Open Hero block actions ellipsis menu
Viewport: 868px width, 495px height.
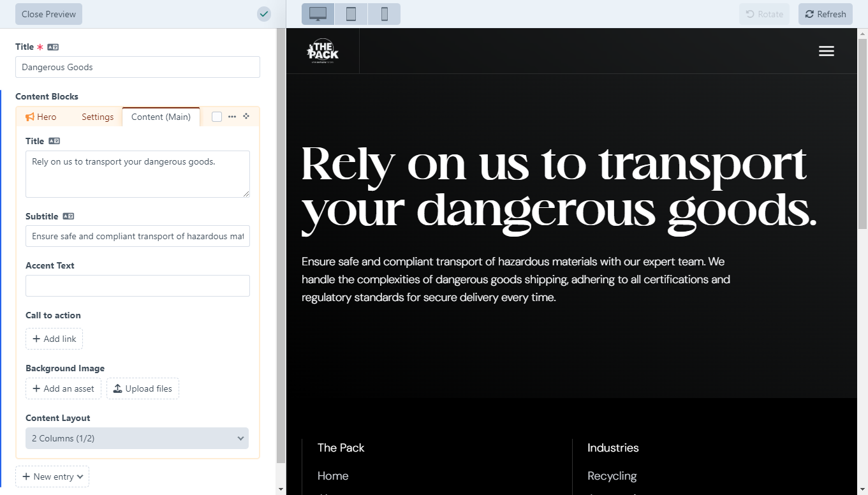pos(232,117)
